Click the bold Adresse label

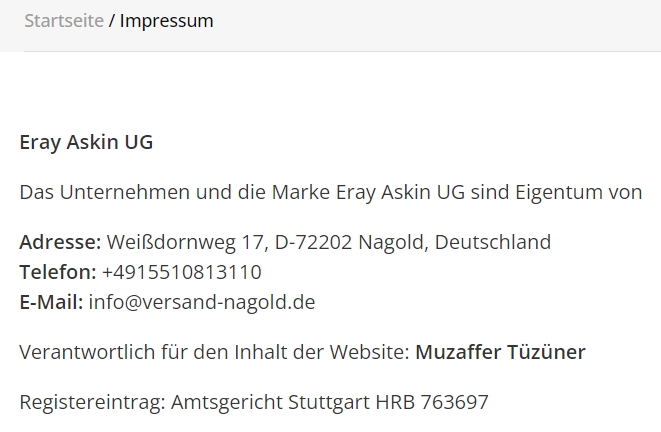[60, 242]
